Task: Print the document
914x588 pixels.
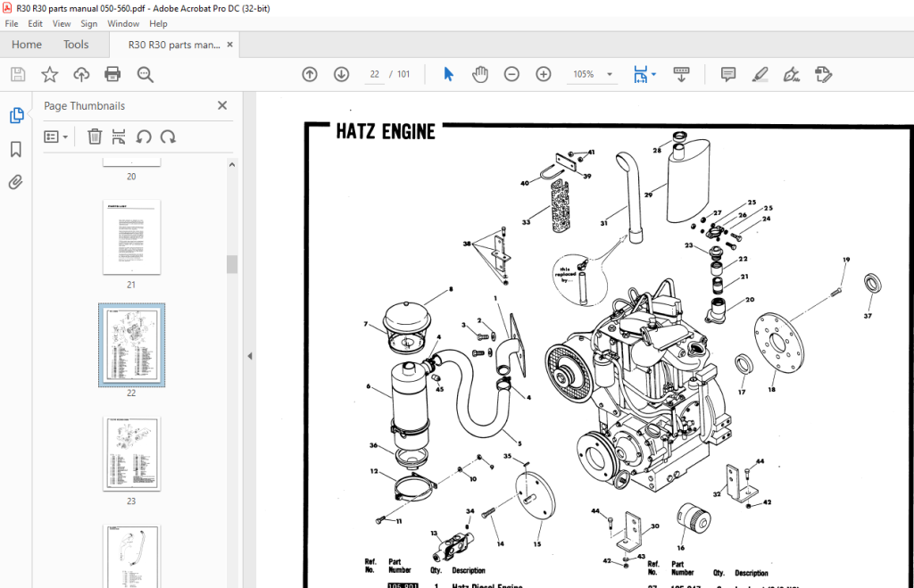Action: pyautogui.click(x=112, y=74)
